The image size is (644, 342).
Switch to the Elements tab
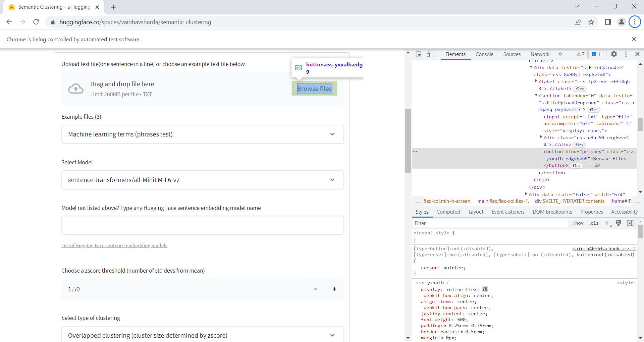pos(455,54)
